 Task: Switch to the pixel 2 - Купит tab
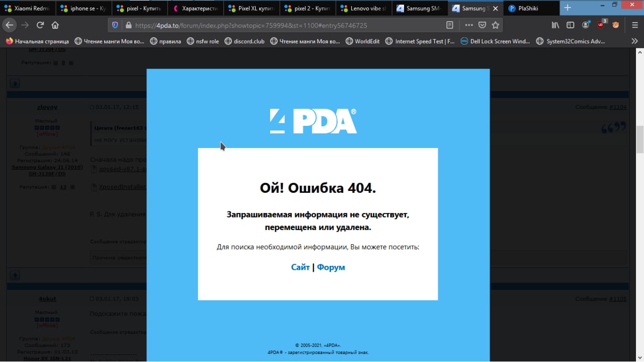[x=308, y=8]
